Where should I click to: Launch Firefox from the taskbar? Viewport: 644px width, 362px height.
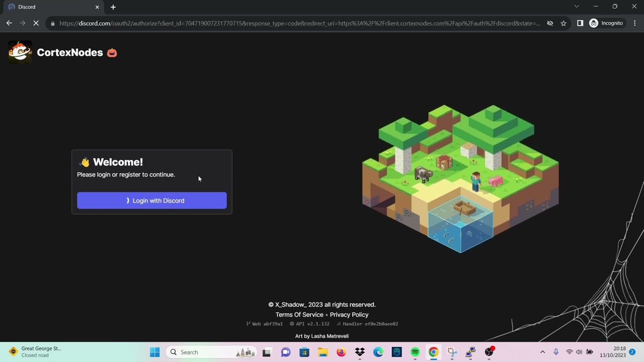[x=341, y=352]
